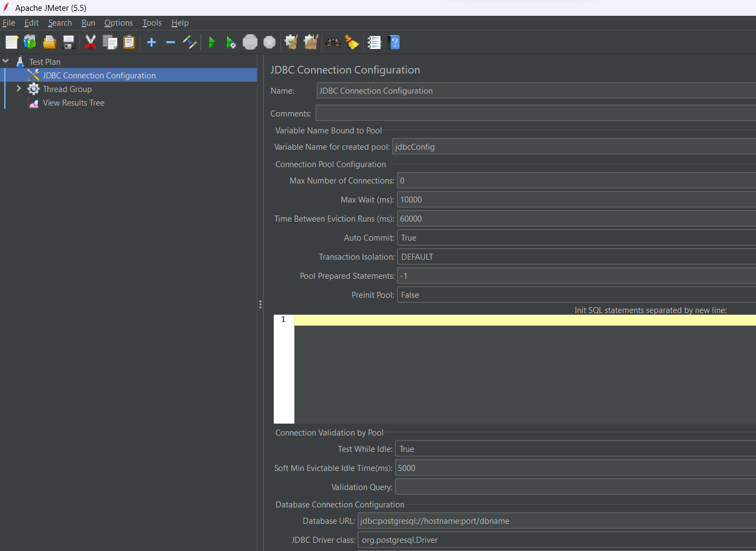Click the Save floppy disk icon
This screenshot has width=756, height=551.
point(69,42)
